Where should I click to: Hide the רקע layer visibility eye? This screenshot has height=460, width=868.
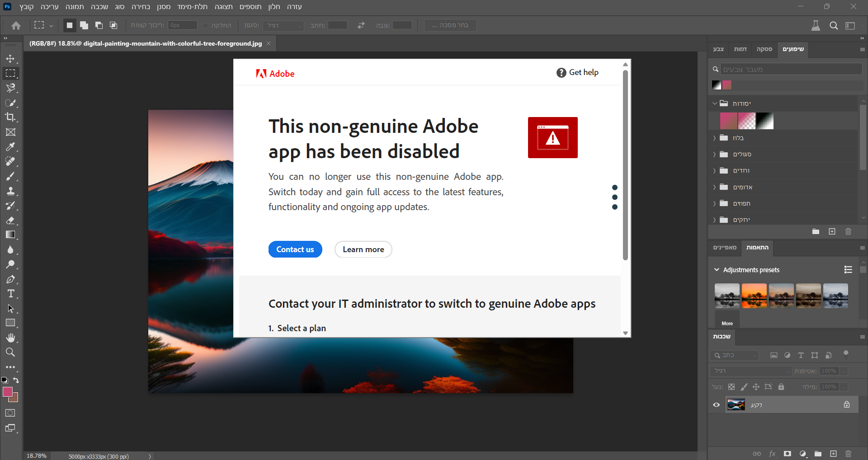(x=717, y=405)
